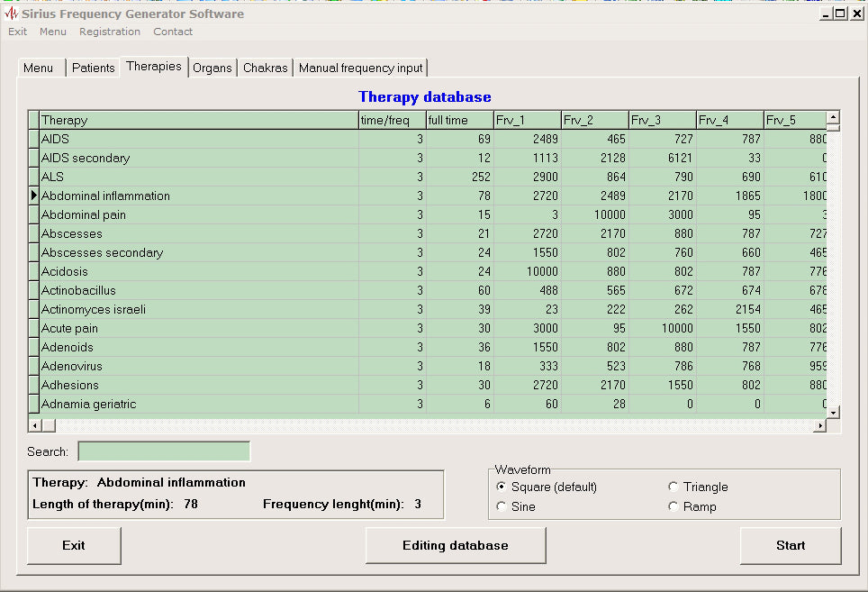Select the Abdominal inflammation row

pyautogui.click(x=428, y=196)
